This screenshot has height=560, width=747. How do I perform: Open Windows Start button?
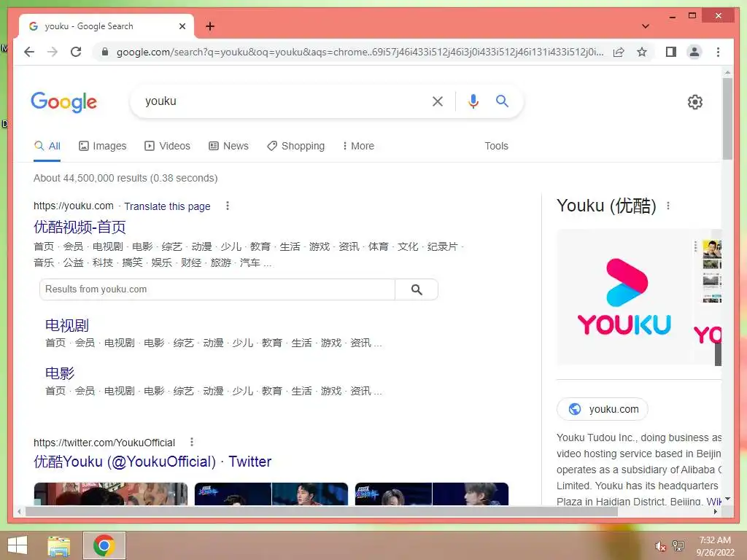(x=18, y=545)
